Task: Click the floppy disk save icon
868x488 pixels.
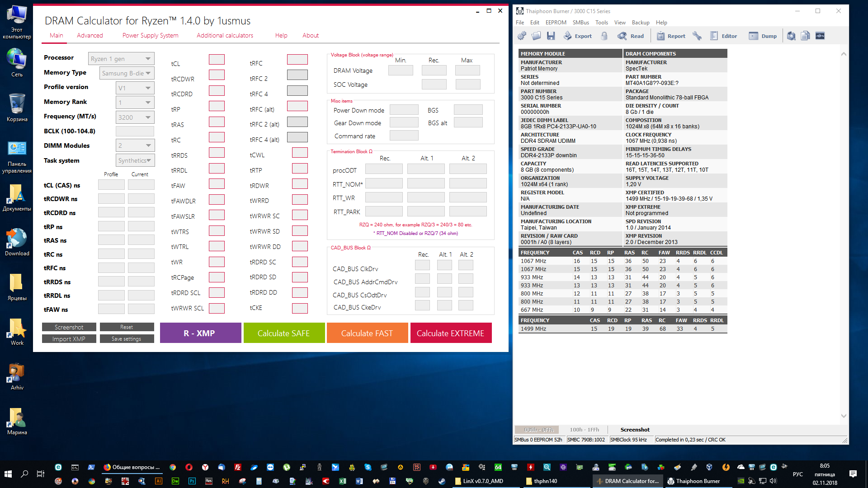Action: tap(551, 36)
